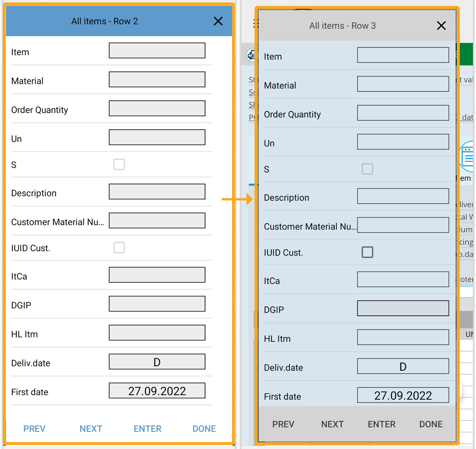Select Order Quantity field in Row 3 dialog

click(403, 113)
